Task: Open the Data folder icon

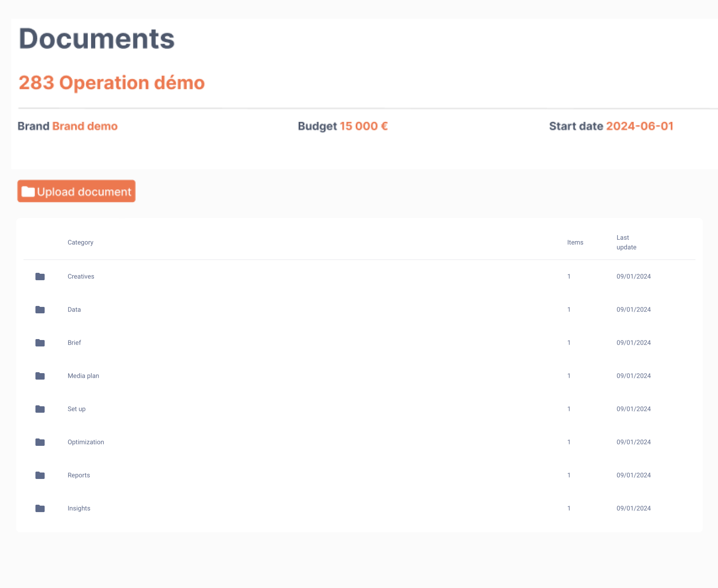Action: click(40, 310)
